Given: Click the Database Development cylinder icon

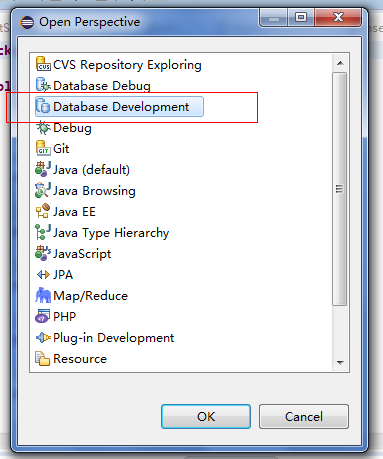Looking at the screenshot, I should (43, 106).
